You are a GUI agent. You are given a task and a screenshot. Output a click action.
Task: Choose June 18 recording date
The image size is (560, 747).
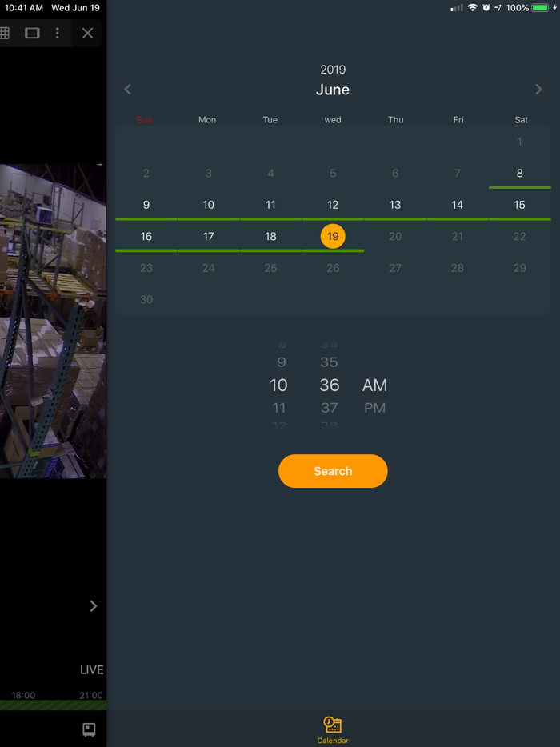pos(270,236)
